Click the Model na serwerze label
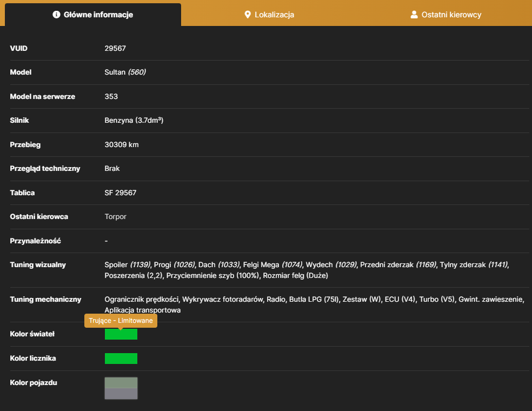This screenshot has height=411, width=532. coord(42,96)
